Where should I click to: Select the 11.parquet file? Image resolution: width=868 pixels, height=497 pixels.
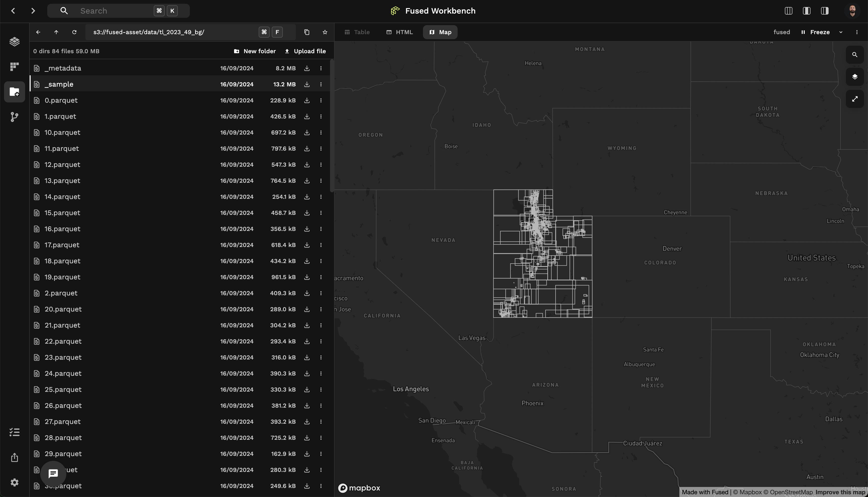180,149
